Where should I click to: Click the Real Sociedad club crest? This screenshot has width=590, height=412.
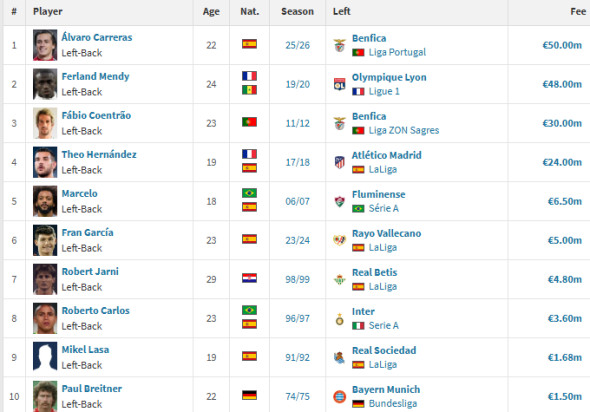[339, 357]
